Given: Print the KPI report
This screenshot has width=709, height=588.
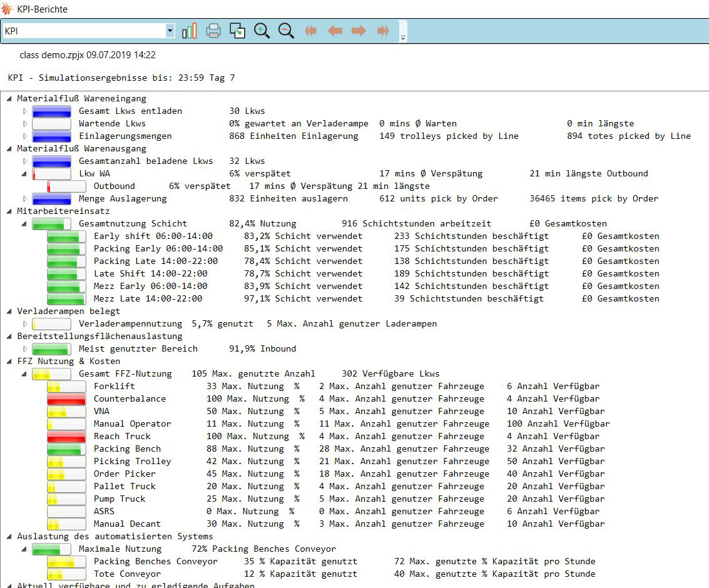Looking at the screenshot, I should tap(213, 31).
